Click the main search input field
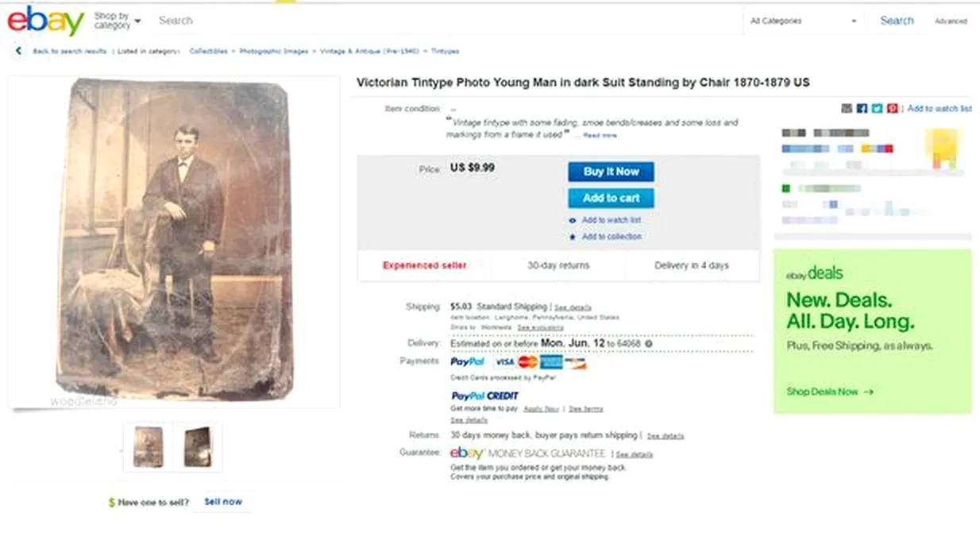Screen dimensions: 980x556 point(445,21)
